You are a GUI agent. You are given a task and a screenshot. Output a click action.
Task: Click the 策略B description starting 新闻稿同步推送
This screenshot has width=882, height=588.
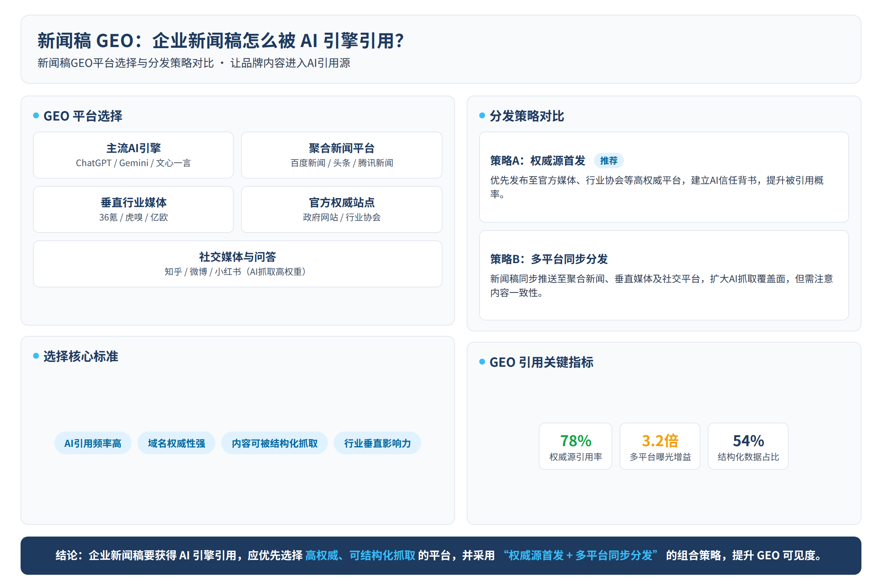click(x=661, y=286)
